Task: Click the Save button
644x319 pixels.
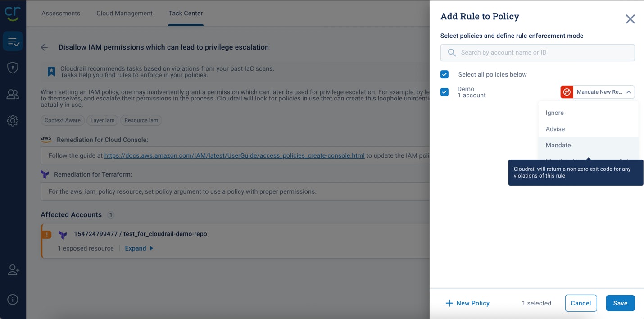Action: click(620, 303)
